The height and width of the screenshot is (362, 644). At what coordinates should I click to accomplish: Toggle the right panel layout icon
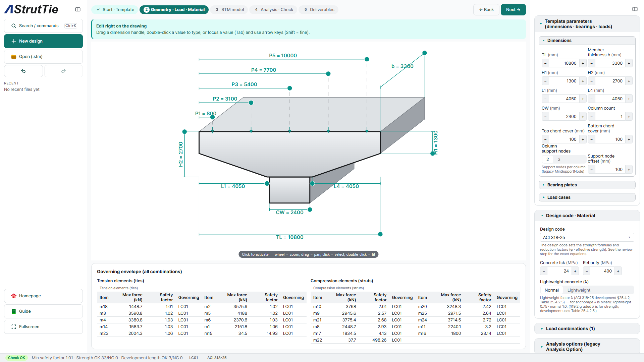coord(635,9)
